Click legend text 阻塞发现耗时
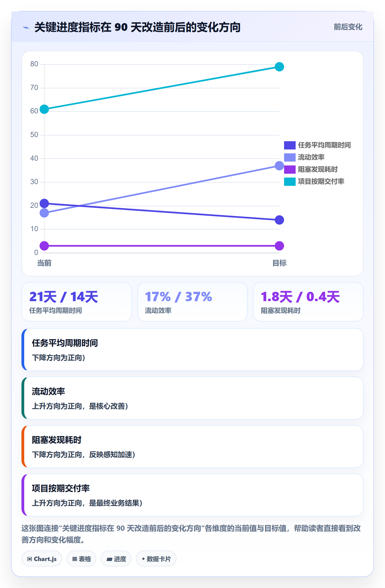This screenshot has width=385, height=588. point(318,169)
